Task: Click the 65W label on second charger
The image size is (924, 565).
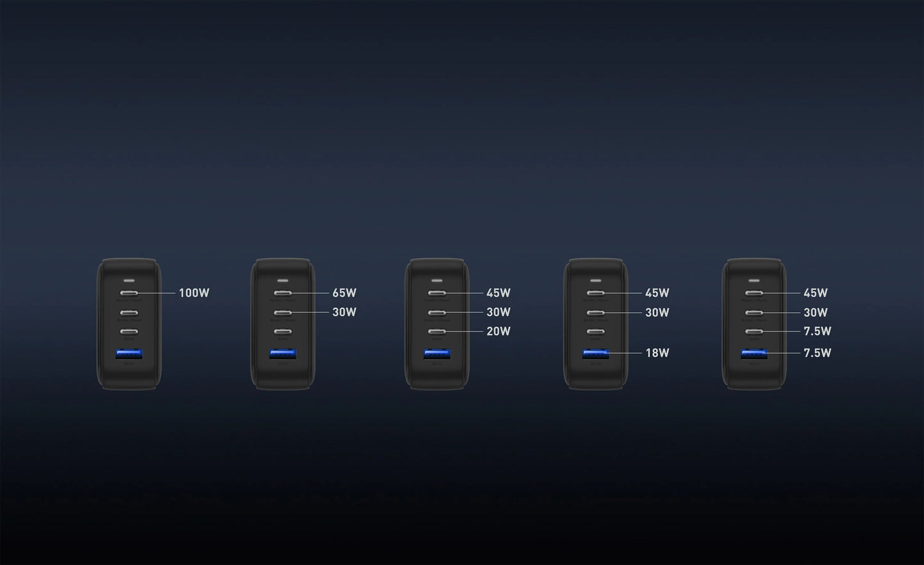Action: 344,293
